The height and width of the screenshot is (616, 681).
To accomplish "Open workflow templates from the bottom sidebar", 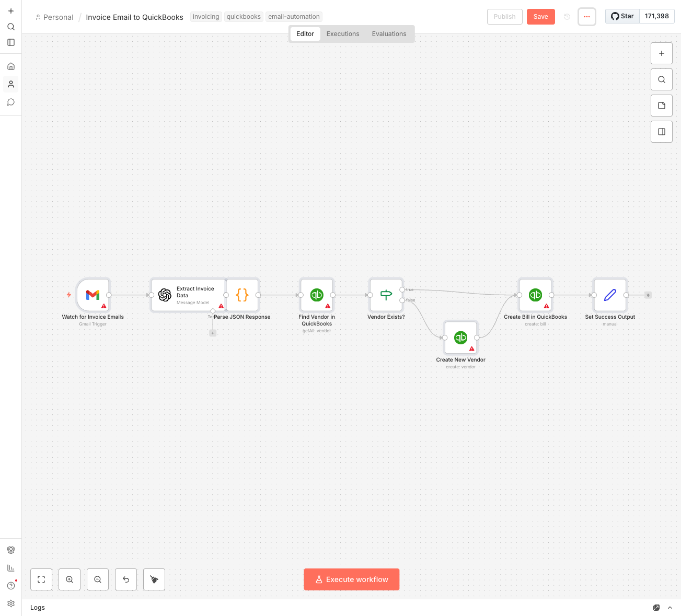I will (11, 550).
